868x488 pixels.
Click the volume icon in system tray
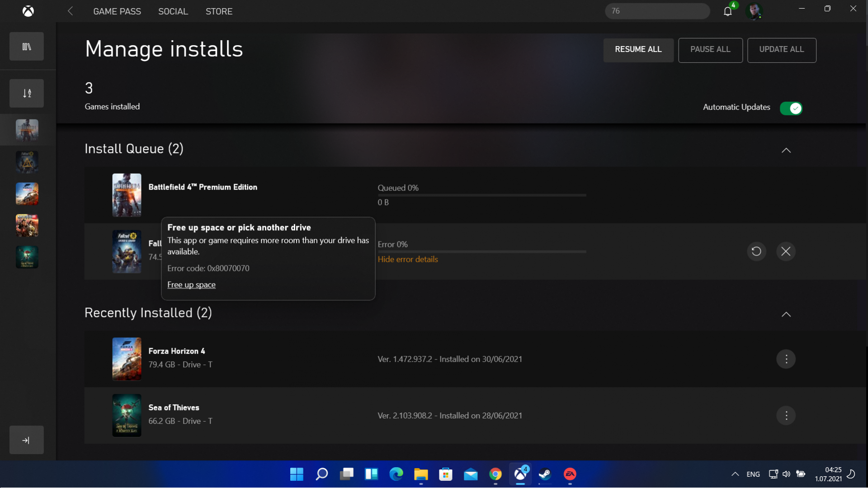(787, 474)
